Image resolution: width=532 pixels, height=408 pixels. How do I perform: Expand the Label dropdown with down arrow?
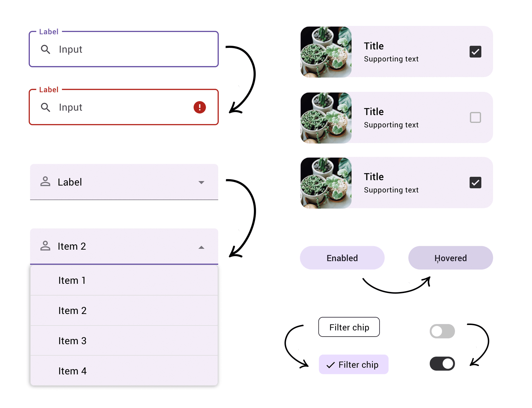(201, 182)
